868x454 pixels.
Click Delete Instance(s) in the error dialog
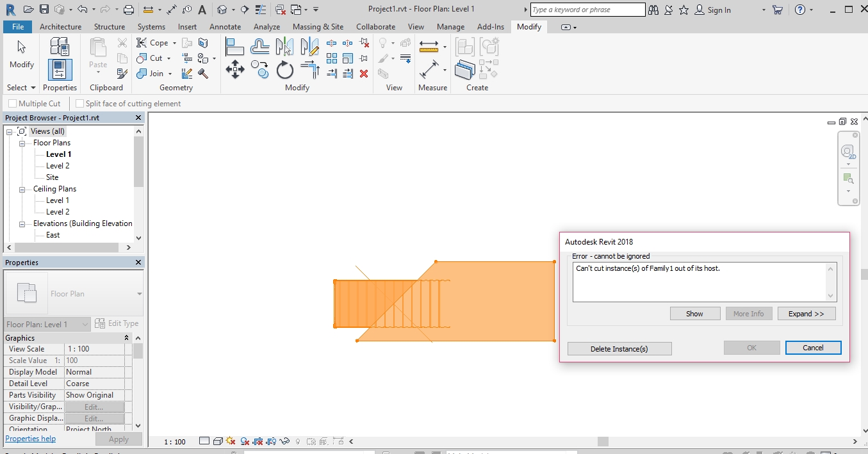tap(619, 348)
